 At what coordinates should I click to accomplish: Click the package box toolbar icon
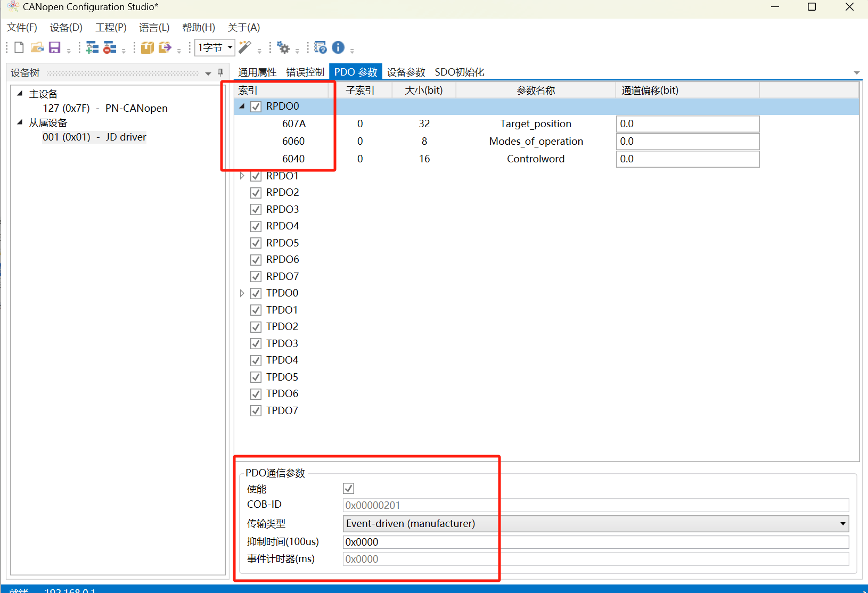[147, 47]
